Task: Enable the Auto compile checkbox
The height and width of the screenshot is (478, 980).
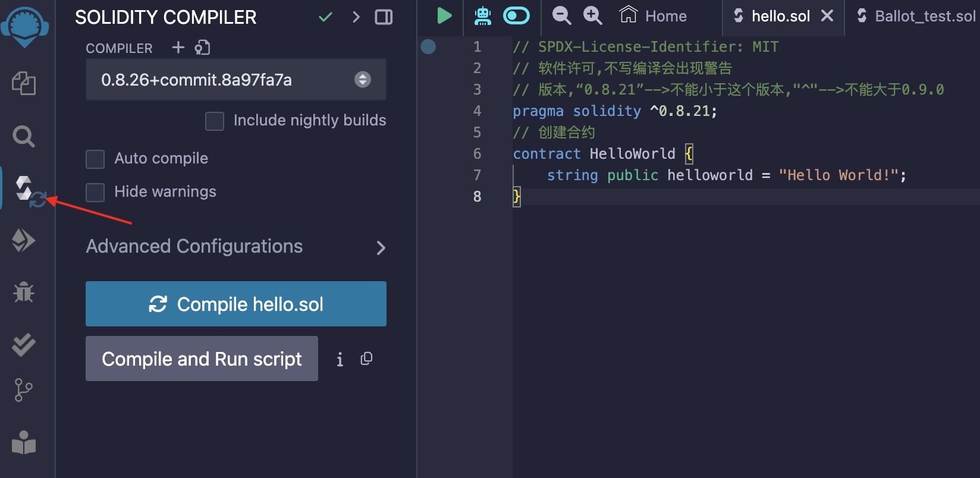Action: click(x=95, y=159)
